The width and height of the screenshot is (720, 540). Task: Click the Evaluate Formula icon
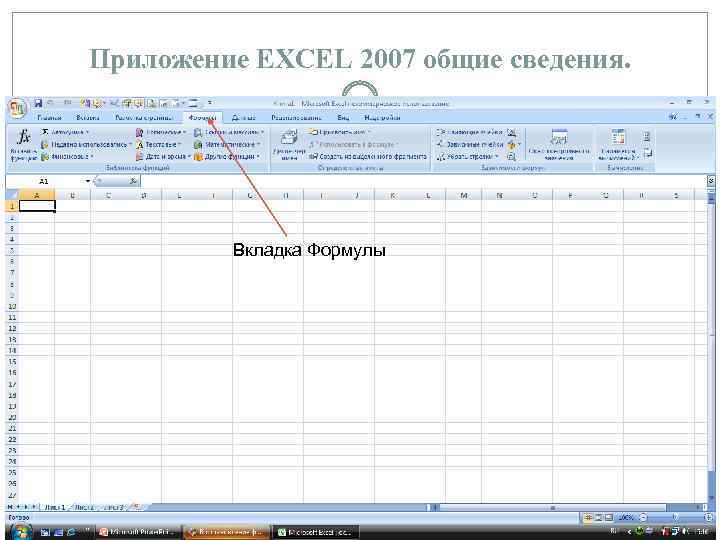click(512, 157)
